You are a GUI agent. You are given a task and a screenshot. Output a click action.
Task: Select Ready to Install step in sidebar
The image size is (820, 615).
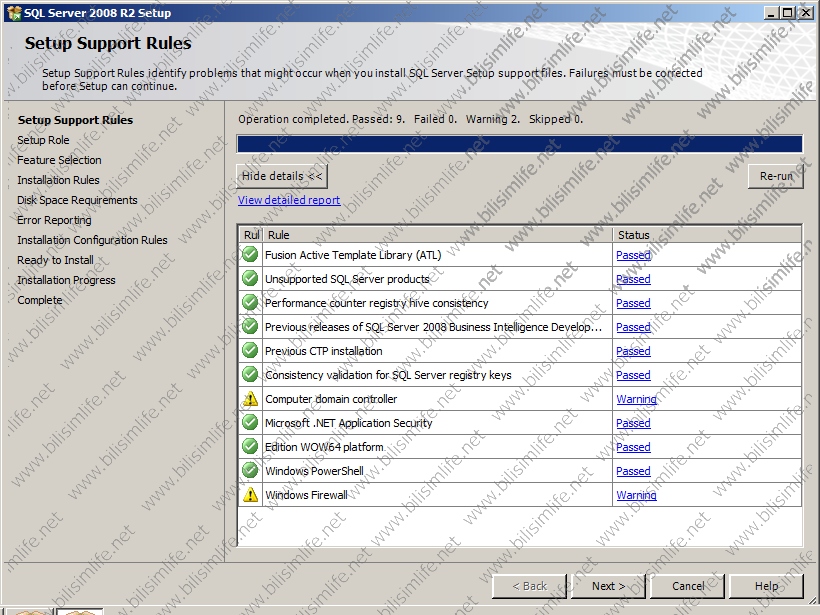[55, 260]
